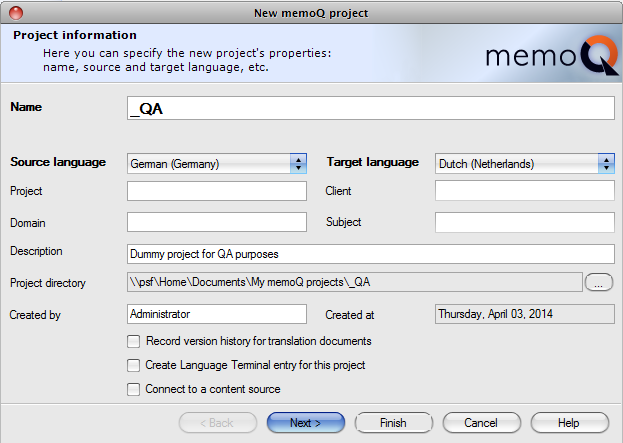Select the Subject input field
Screen dimensions: 623x443
tap(524, 222)
